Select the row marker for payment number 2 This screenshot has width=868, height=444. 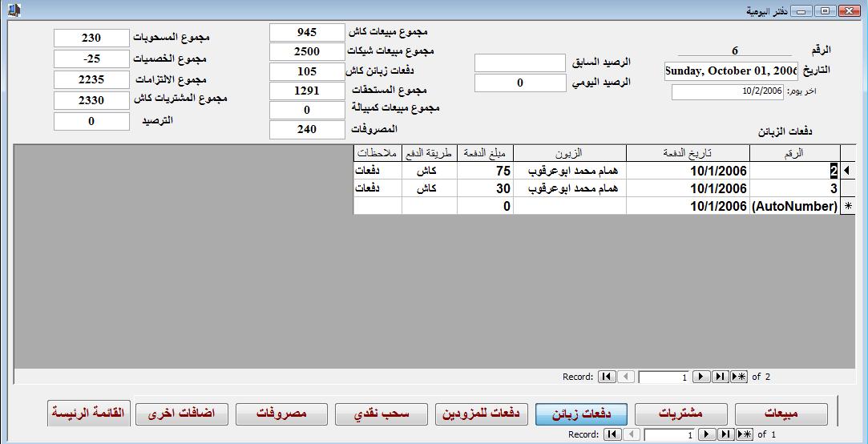coord(847,171)
